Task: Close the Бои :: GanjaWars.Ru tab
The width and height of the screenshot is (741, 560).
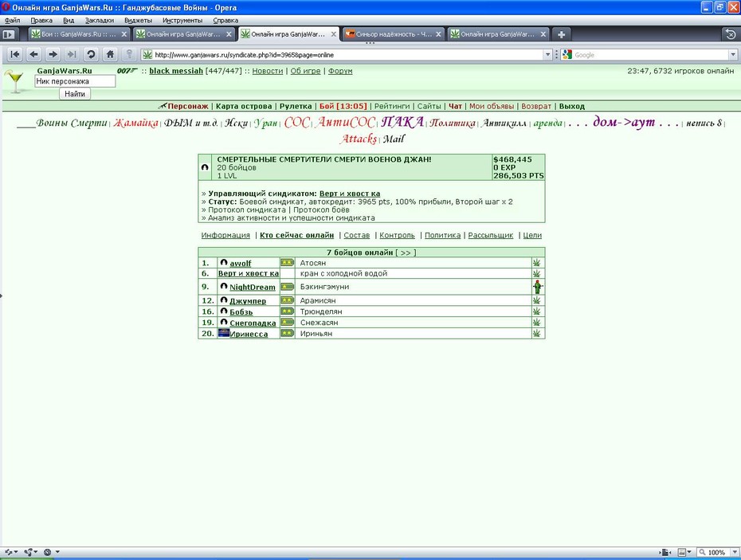Action: pos(123,34)
